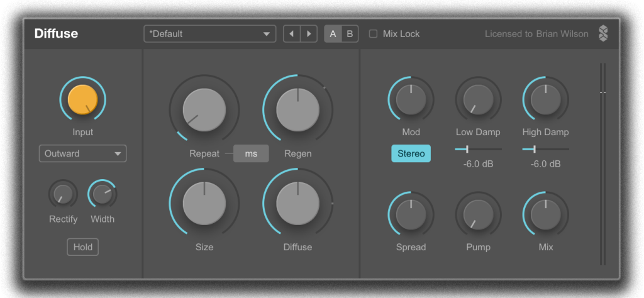Click the High Damp gain slider handle
This screenshot has height=298, width=644.
pos(535,149)
